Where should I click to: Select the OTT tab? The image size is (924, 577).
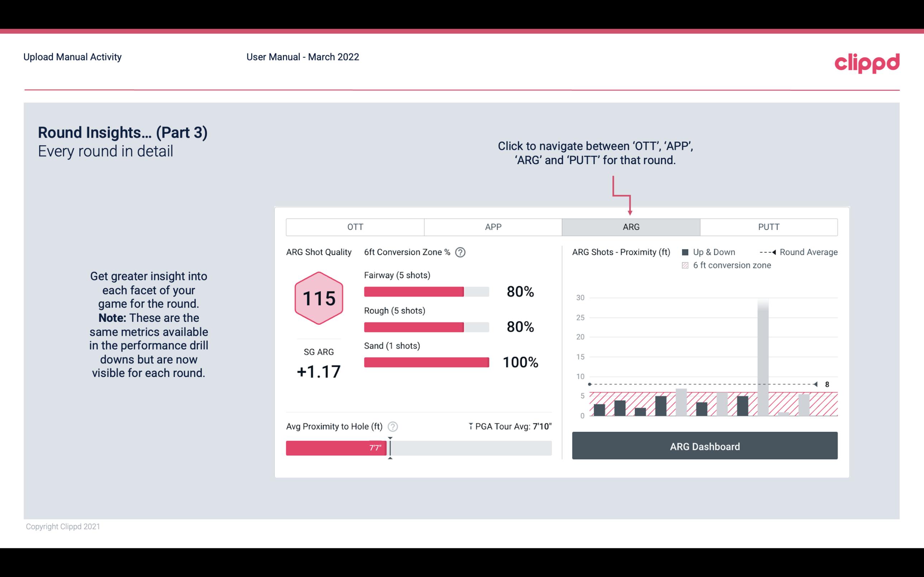tap(355, 227)
